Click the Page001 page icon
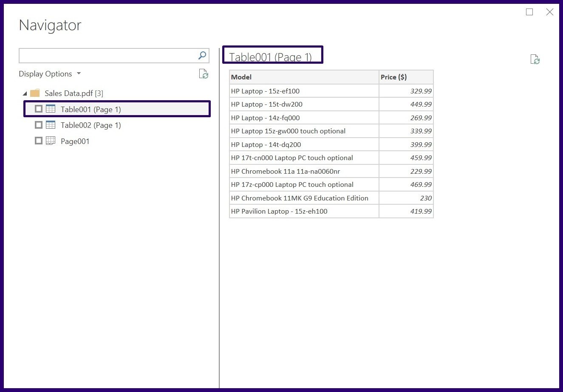This screenshot has height=392, width=563. click(51, 141)
